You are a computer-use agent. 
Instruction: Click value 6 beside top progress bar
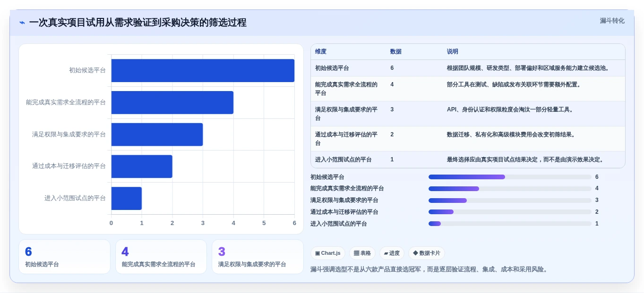click(x=597, y=177)
